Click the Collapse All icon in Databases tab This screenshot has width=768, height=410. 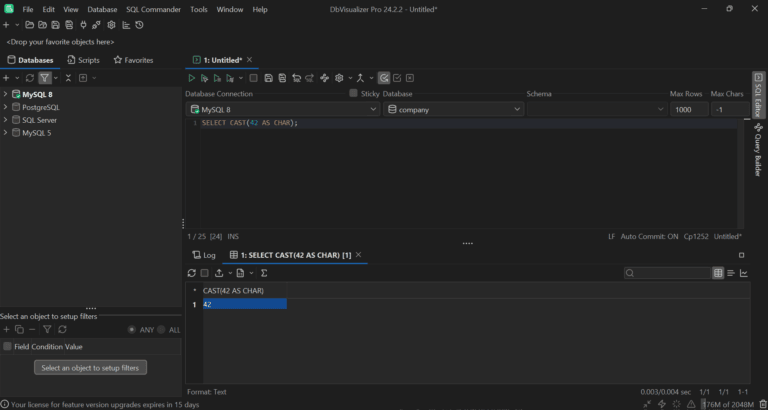click(x=68, y=78)
